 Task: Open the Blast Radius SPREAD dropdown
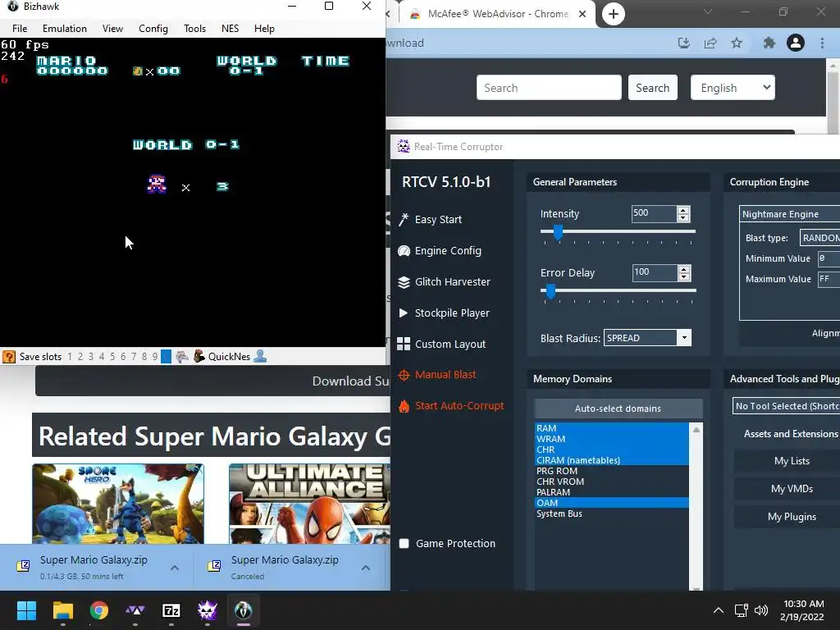647,338
